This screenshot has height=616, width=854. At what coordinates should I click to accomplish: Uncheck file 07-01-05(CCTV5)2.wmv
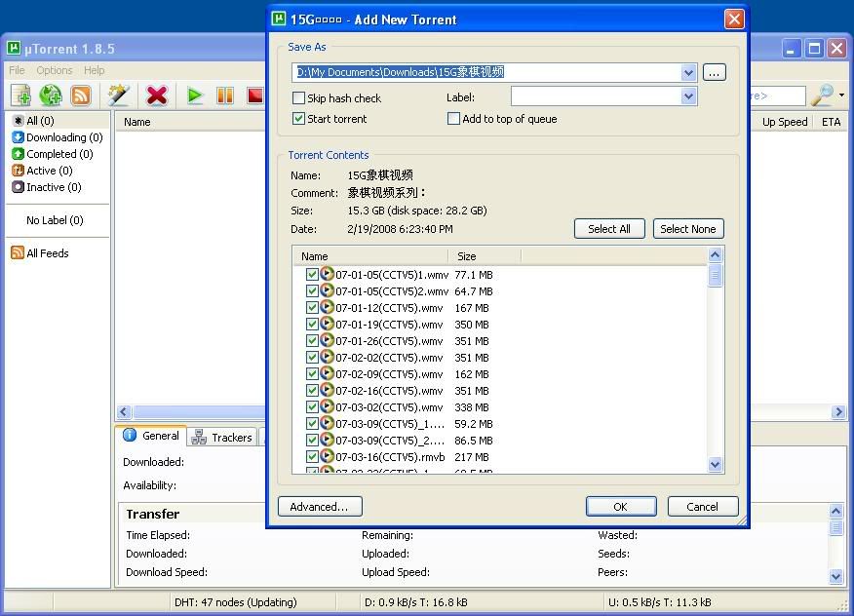(312, 290)
